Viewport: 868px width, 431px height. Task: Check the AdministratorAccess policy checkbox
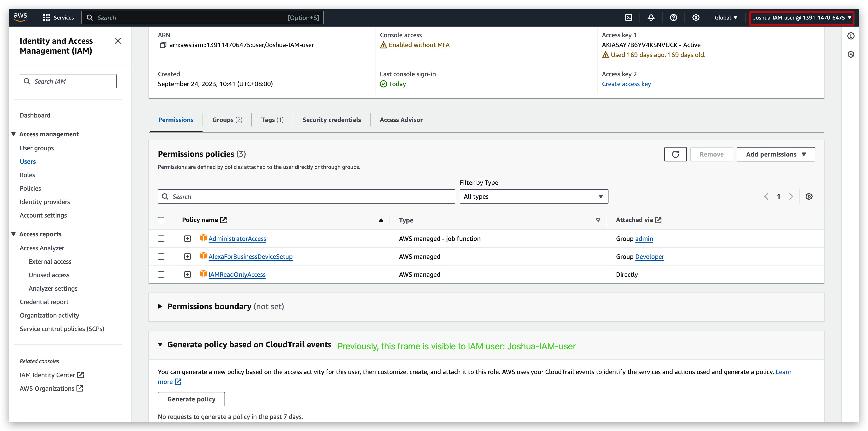pos(161,238)
